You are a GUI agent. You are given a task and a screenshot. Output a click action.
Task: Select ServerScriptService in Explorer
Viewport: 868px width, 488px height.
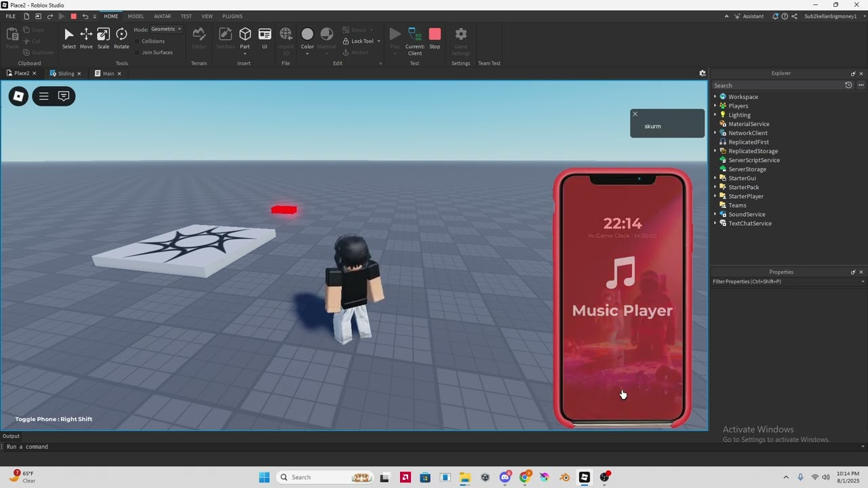click(753, 160)
